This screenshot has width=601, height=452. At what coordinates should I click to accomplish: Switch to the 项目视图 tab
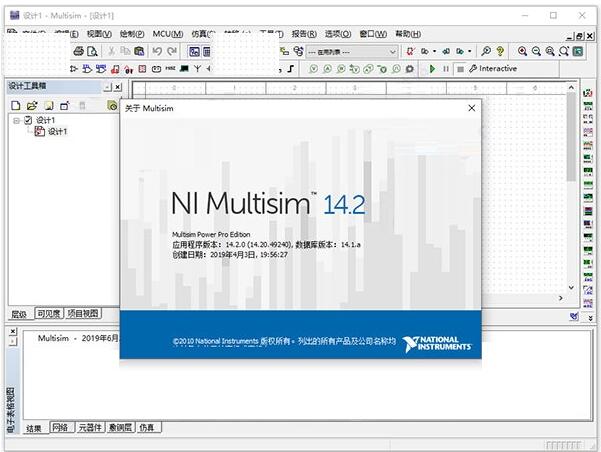point(83,314)
